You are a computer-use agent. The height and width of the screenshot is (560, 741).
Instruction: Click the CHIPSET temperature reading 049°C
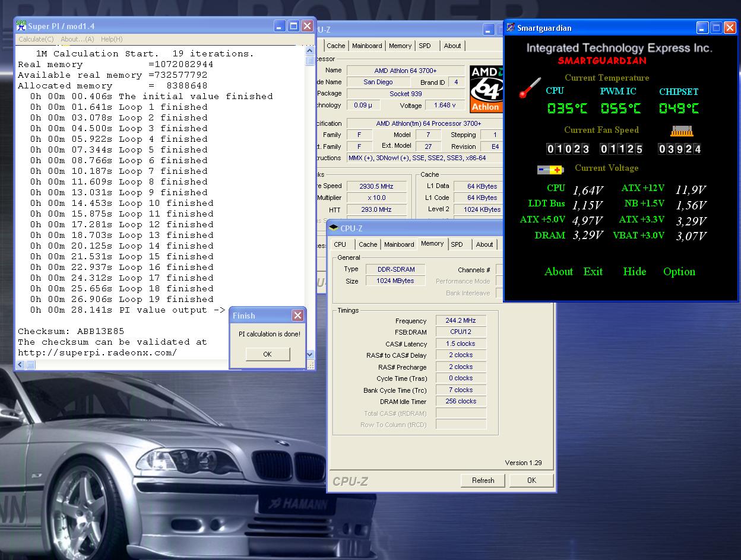pyautogui.click(x=679, y=109)
